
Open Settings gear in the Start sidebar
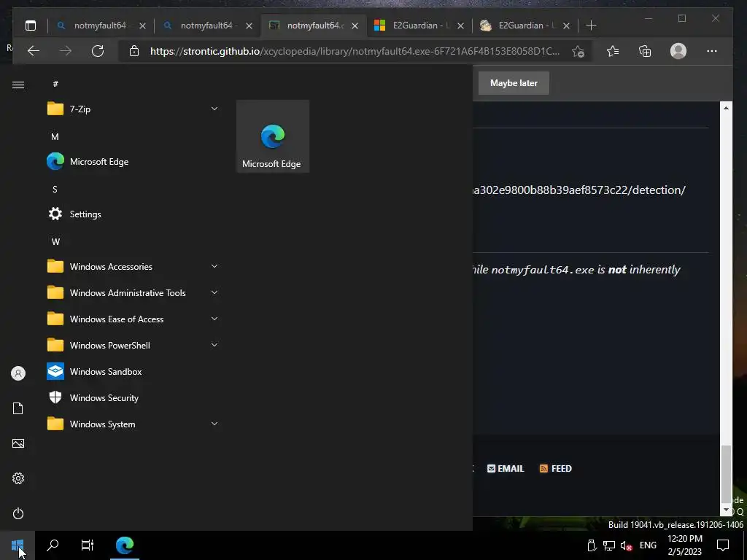(18, 478)
